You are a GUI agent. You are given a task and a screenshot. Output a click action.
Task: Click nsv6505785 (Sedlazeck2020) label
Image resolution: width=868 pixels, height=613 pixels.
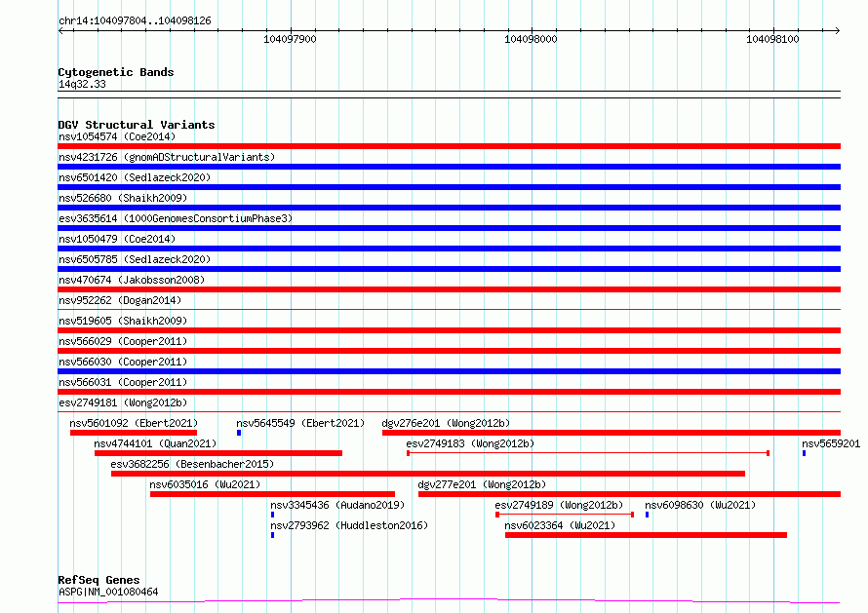pos(135,259)
